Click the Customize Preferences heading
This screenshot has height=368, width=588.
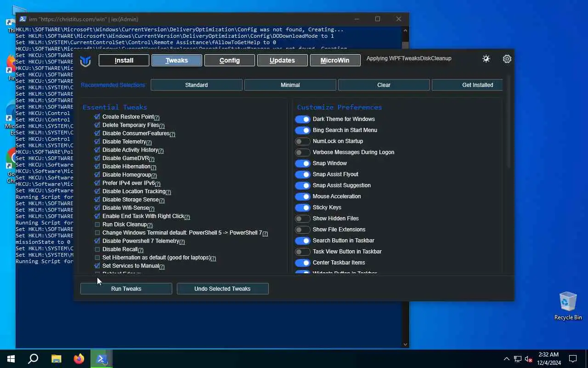(x=339, y=107)
